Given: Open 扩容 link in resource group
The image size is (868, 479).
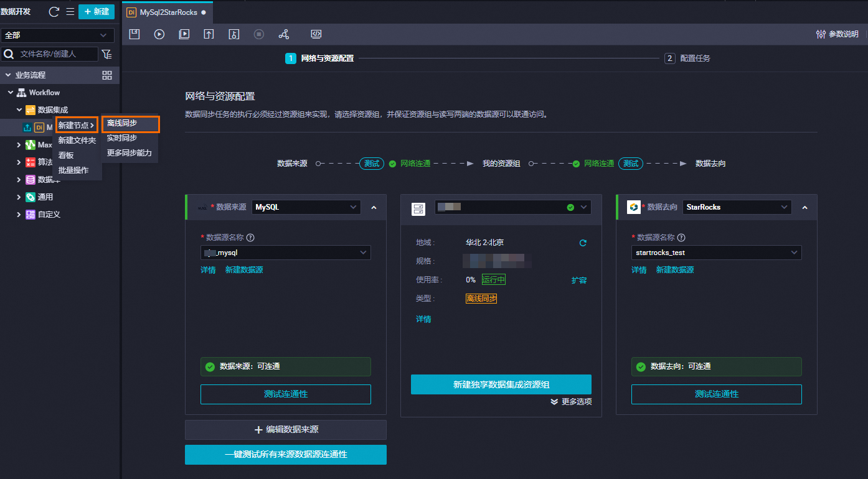Looking at the screenshot, I should (x=579, y=280).
